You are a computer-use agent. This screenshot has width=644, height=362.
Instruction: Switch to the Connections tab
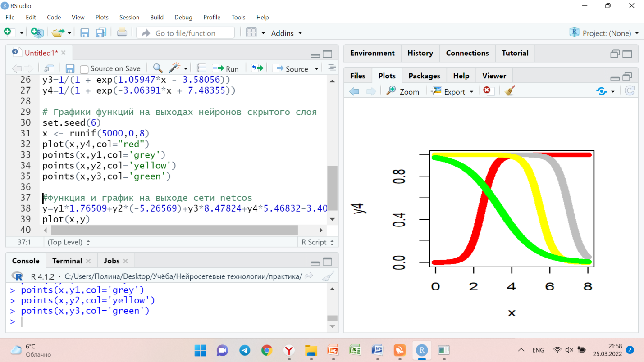pyautogui.click(x=467, y=53)
